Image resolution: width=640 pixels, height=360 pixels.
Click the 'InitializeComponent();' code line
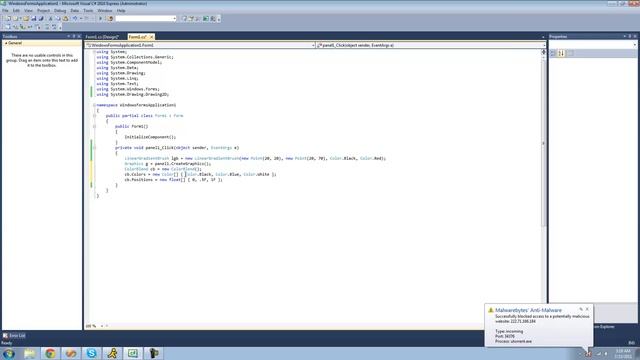click(x=150, y=137)
